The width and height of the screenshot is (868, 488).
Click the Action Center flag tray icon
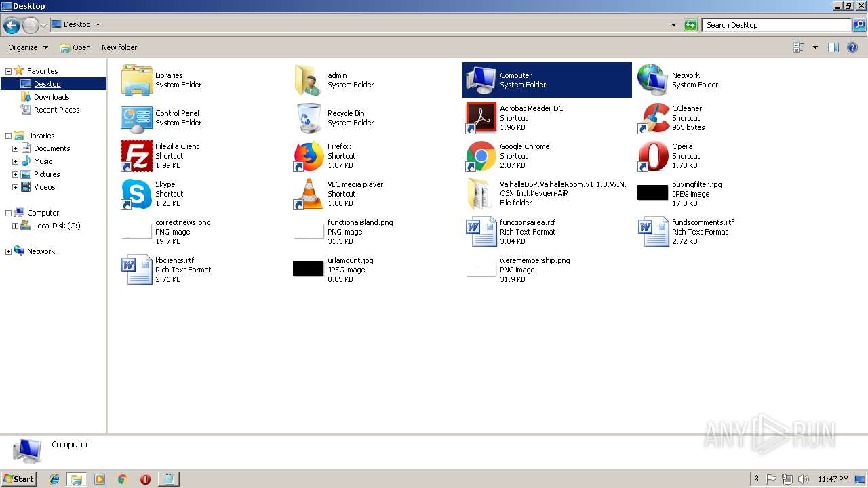(772, 479)
